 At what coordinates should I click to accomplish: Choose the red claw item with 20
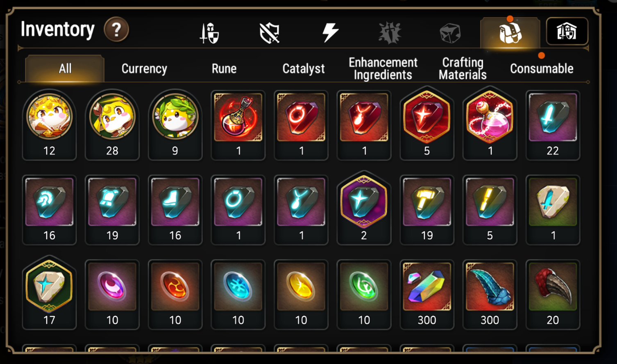[x=553, y=295]
